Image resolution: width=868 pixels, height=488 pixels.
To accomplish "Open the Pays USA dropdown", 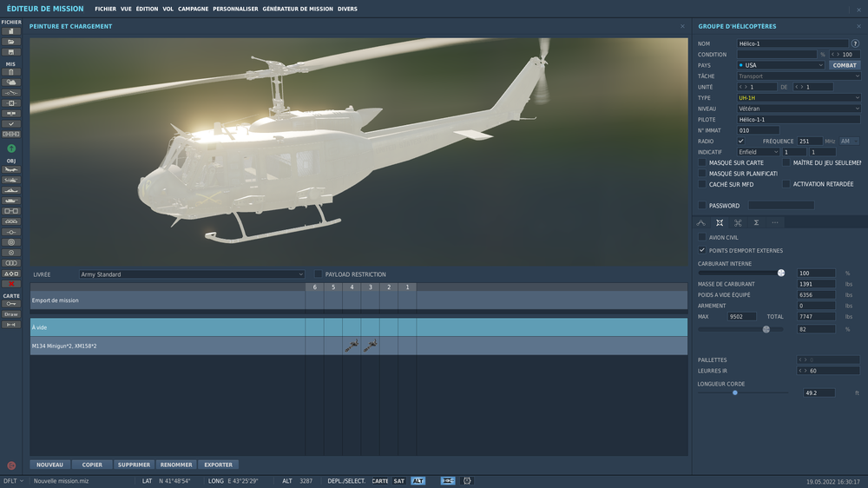I will point(780,65).
